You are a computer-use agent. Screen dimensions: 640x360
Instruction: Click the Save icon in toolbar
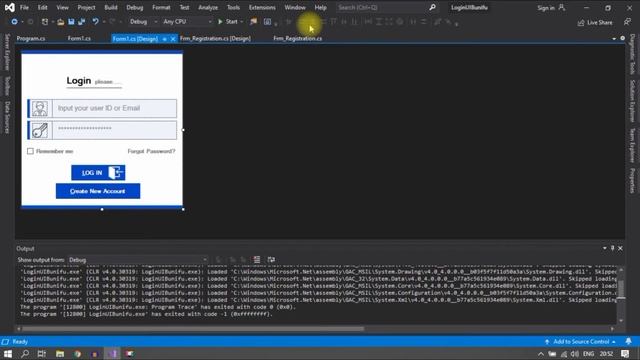71,22
